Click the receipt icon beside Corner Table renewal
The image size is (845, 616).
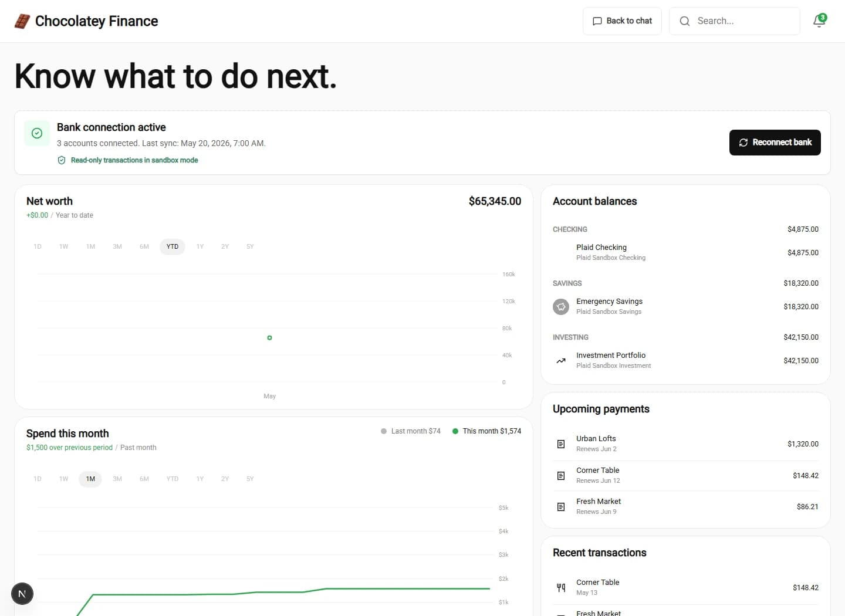click(561, 476)
